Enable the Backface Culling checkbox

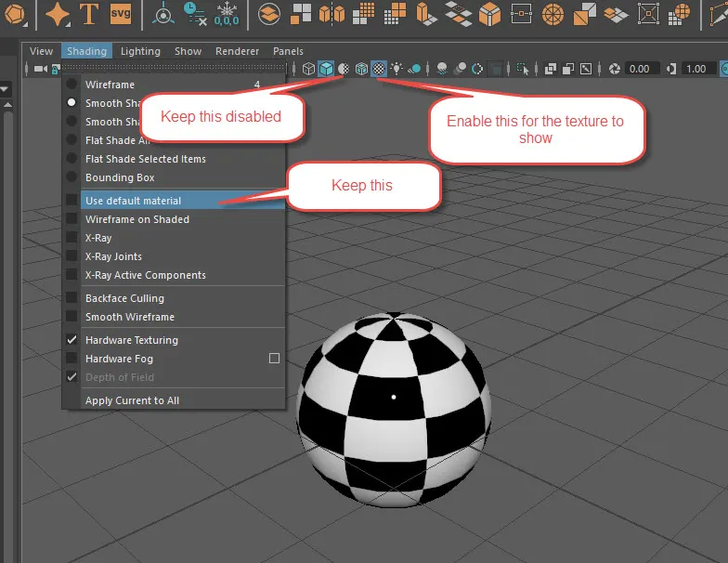(x=71, y=297)
